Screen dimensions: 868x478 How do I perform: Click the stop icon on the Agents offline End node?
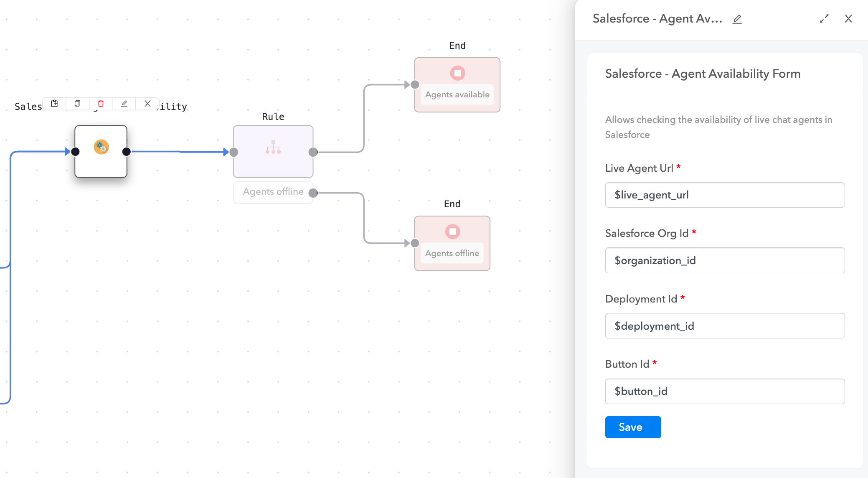pos(452,231)
